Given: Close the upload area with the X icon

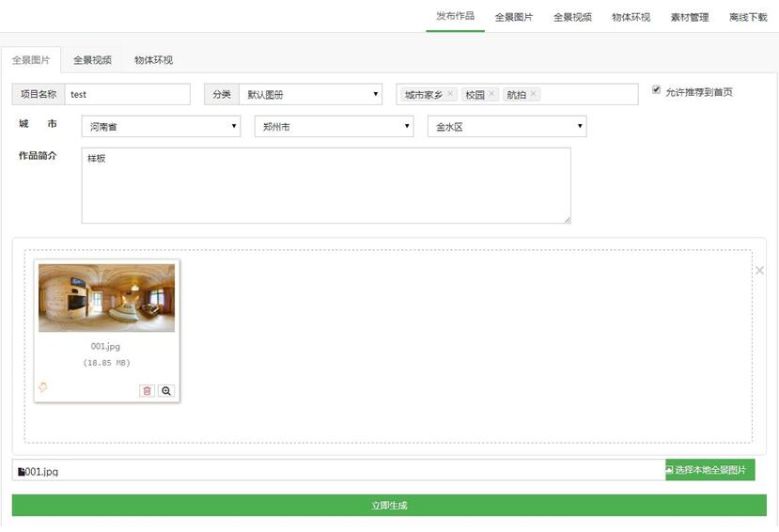Looking at the screenshot, I should [759, 271].
